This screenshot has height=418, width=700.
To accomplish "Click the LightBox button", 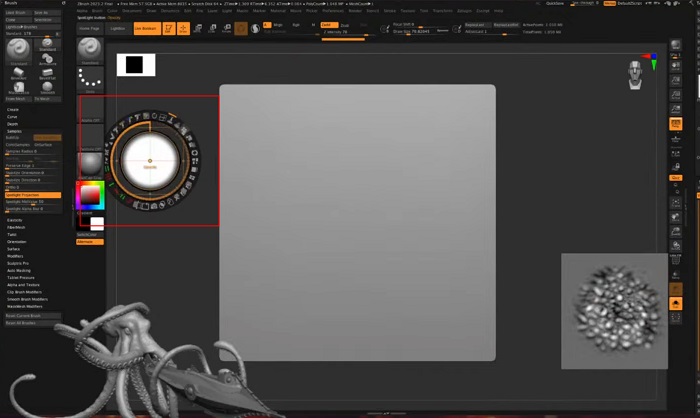I will (117, 28).
